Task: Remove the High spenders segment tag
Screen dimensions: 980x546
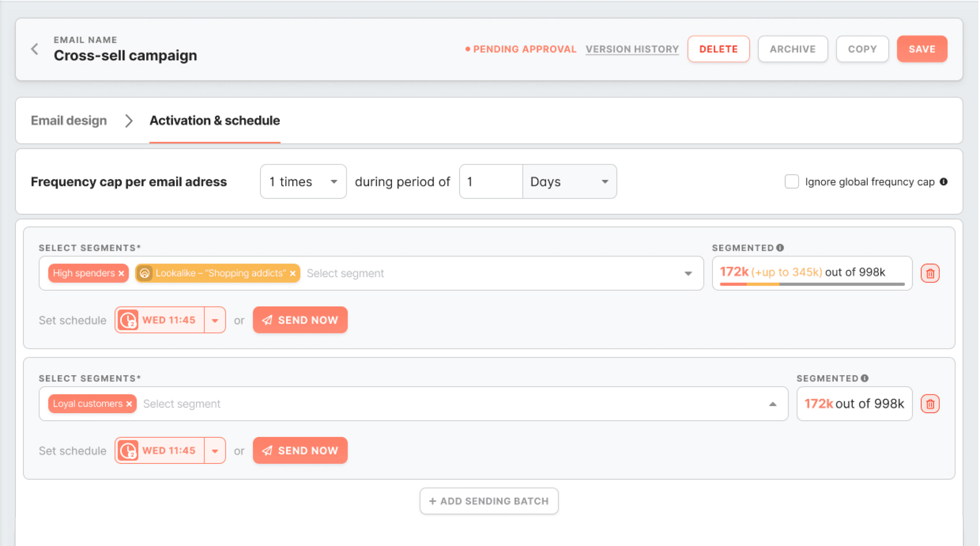Action: [121, 273]
